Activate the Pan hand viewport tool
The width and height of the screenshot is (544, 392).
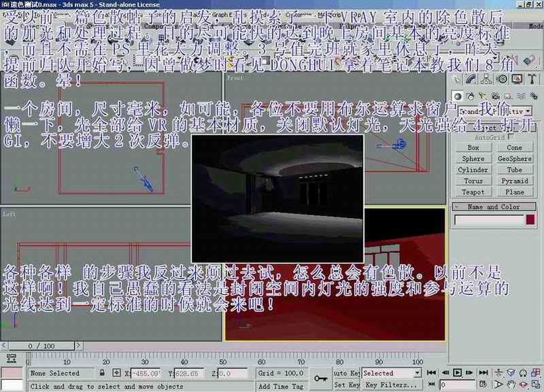coord(511,385)
